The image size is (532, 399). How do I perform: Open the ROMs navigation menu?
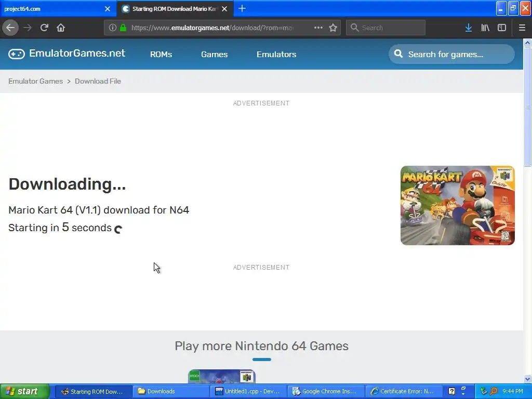(161, 54)
